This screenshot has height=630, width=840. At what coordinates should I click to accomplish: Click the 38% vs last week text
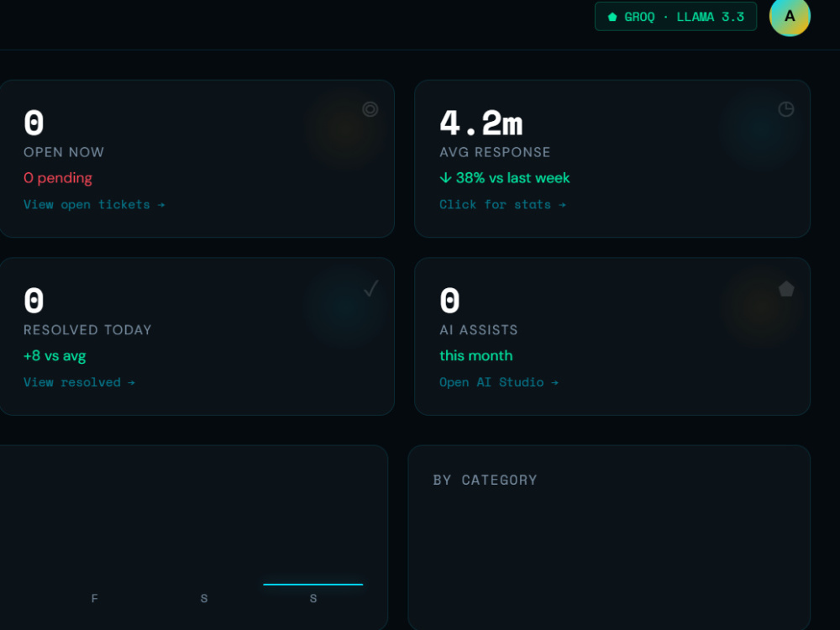505,178
